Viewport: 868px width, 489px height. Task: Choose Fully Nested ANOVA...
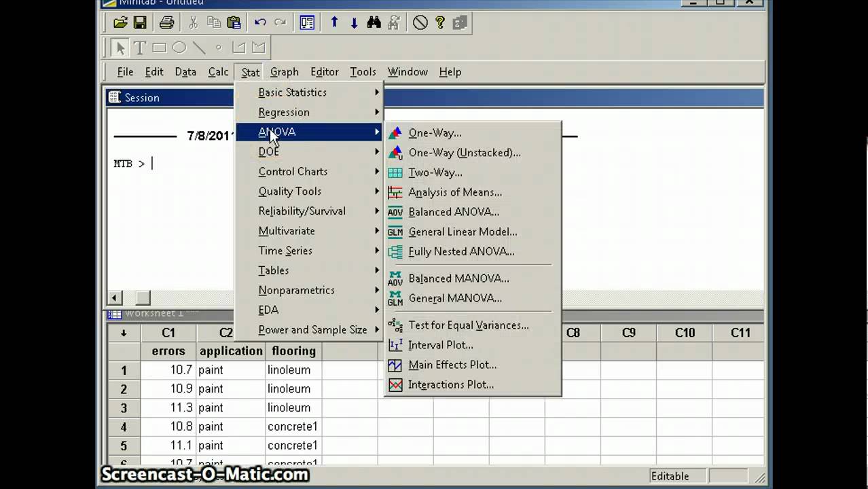click(x=473, y=251)
